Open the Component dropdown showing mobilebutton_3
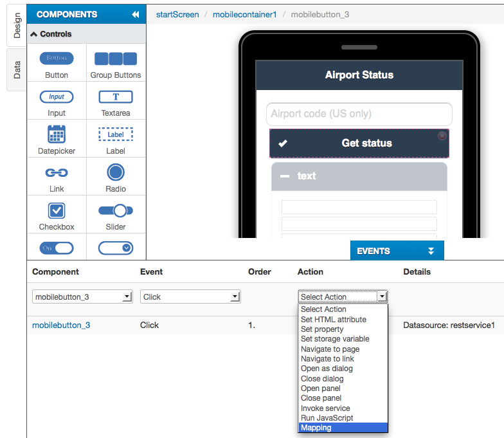 [x=82, y=297]
